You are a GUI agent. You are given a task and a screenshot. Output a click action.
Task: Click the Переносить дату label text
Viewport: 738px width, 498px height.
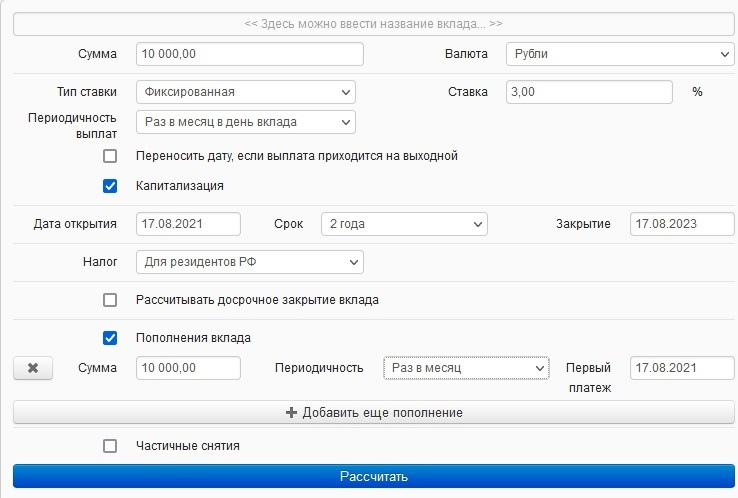coord(297,156)
